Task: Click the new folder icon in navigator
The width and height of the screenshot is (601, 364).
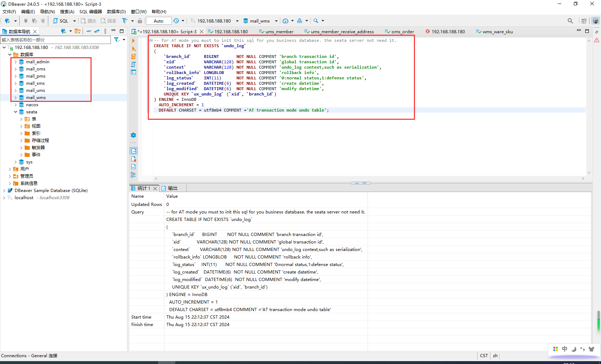Action: 78,31
